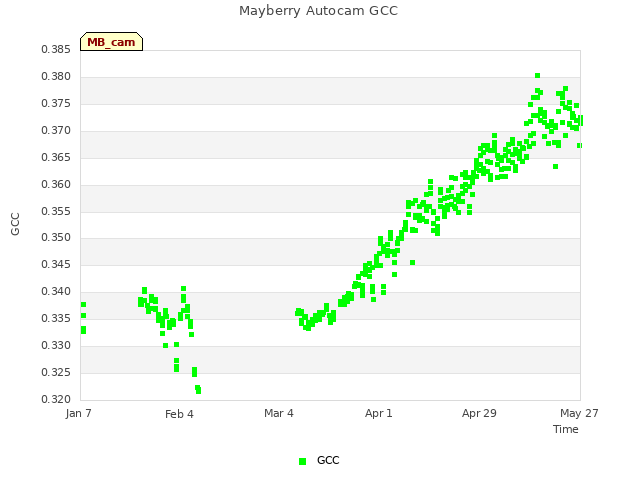Click the MB_cam label tag
The image size is (640, 480).
[x=111, y=42]
